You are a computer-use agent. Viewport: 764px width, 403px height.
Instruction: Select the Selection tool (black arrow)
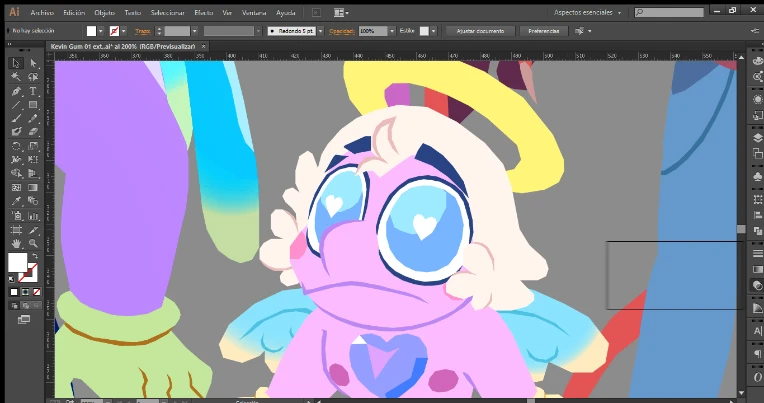(x=16, y=63)
